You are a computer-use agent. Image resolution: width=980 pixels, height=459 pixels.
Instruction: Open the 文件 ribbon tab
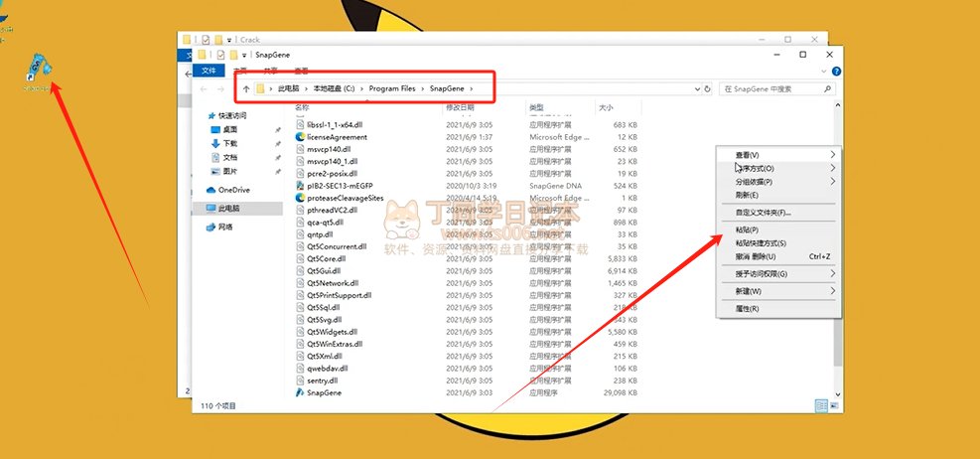tap(209, 72)
